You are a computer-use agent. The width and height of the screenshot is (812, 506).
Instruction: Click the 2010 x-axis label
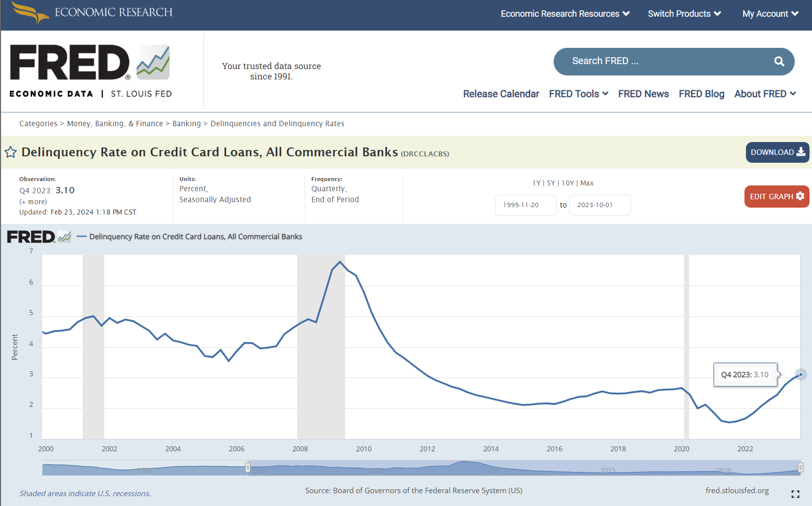(x=364, y=449)
